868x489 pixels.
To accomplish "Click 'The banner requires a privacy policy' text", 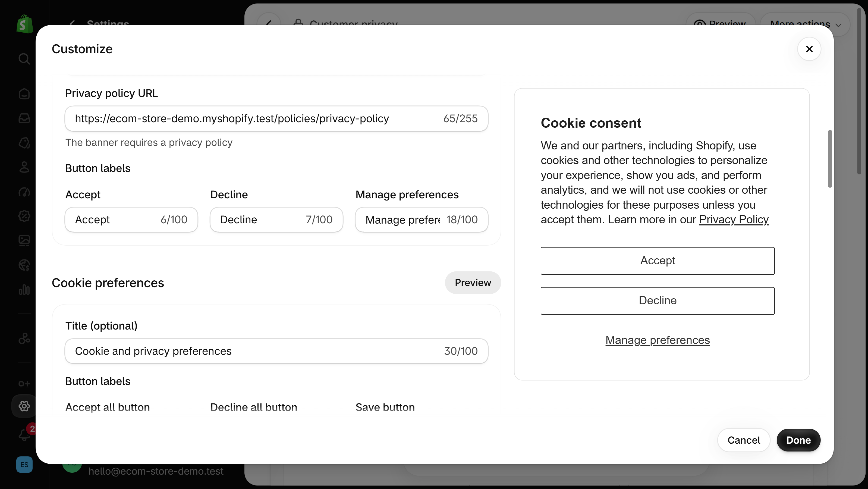I will click(x=149, y=143).
